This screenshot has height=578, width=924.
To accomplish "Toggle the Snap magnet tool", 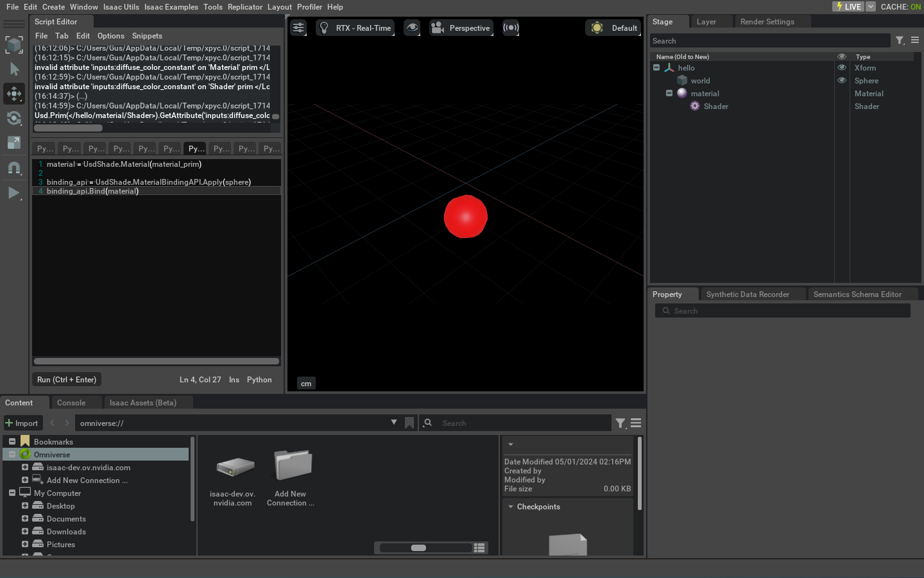I will [x=14, y=168].
